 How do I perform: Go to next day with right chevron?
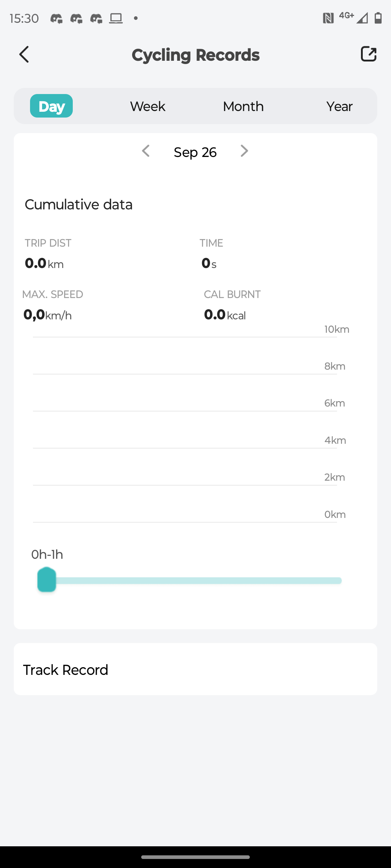coord(244,151)
